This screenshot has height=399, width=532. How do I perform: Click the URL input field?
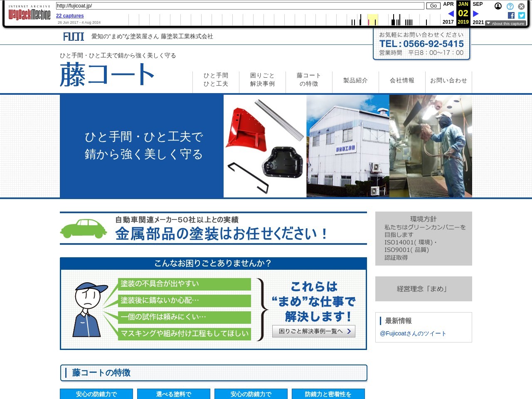(240, 6)
